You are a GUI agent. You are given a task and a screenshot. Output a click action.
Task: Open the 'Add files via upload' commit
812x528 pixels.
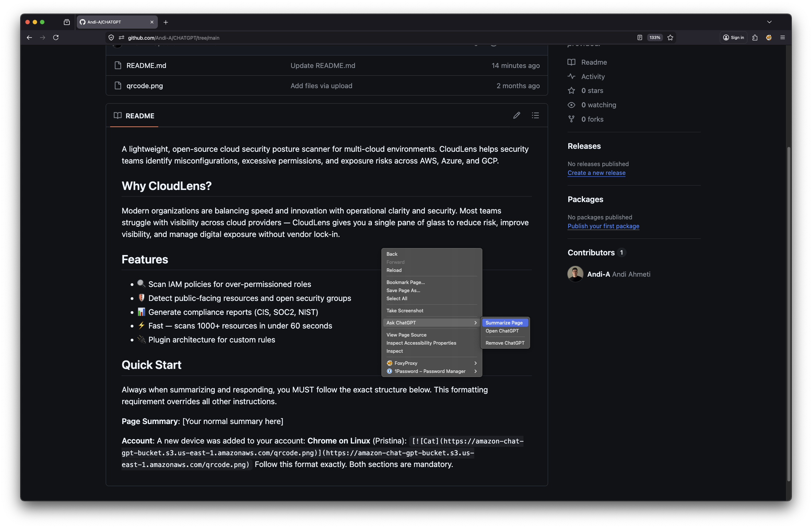click(x=322, y=86)
